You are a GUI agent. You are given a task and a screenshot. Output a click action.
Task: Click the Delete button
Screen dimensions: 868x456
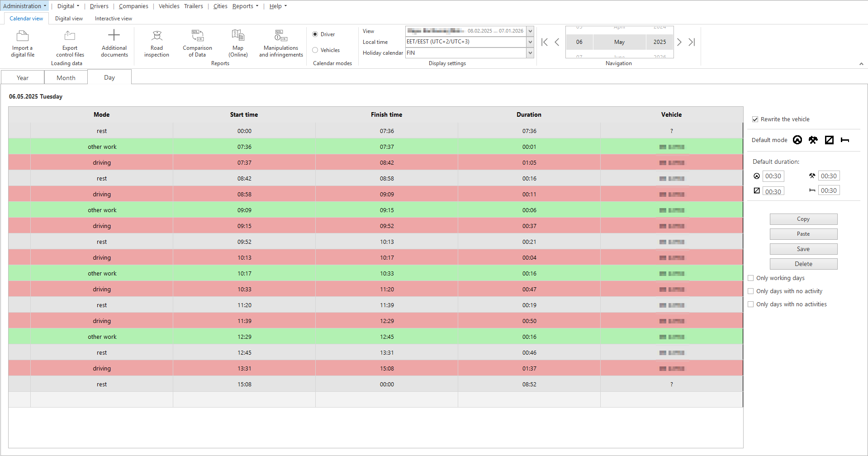(x=803, y=264)
